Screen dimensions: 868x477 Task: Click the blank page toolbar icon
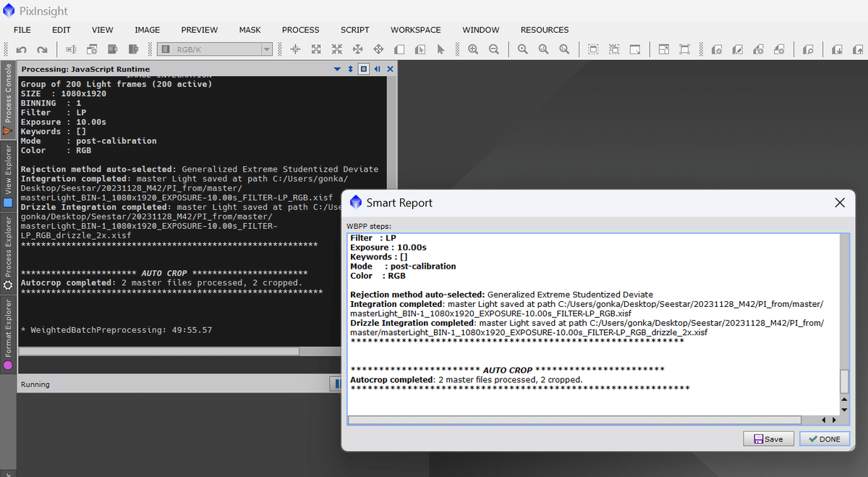399,49
